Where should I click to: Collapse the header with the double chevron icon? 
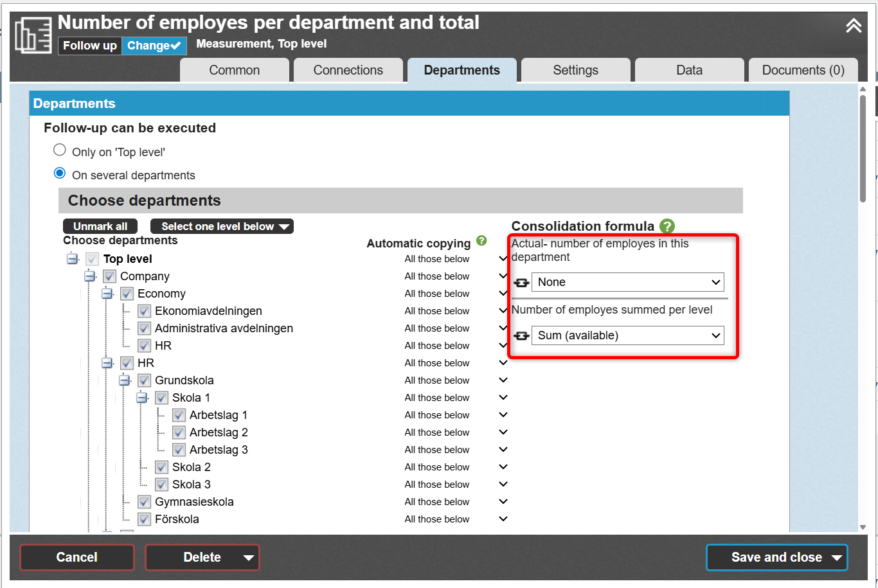[853, 26]
